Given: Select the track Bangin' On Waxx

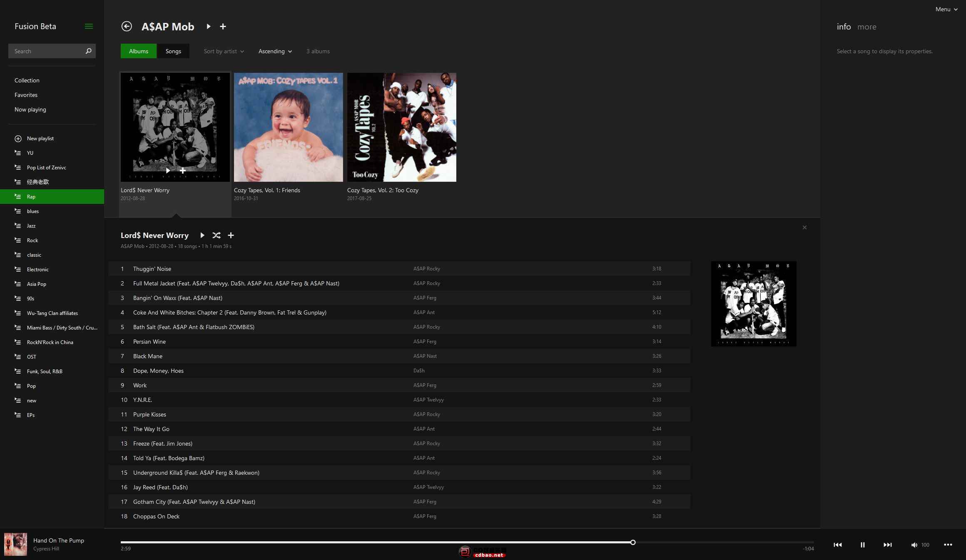Looking at the screenshot, I should coord(399,298).
